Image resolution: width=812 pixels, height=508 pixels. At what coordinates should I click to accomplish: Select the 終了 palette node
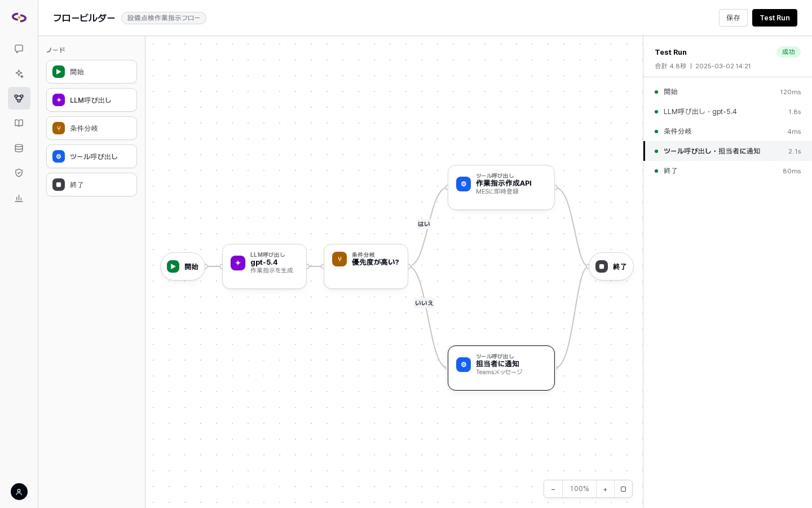(91, 185)
